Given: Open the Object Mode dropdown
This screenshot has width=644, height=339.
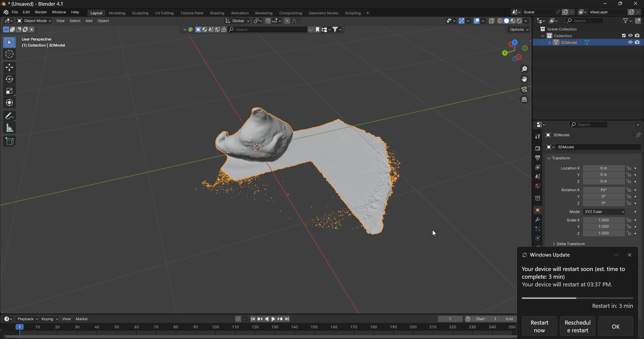Looking at the screenshot, I should pos(34,21).
